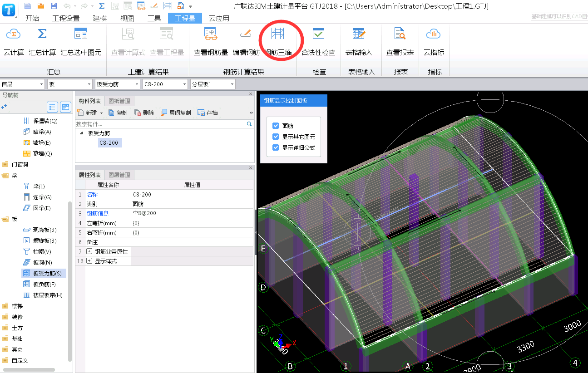The height and width of the screenshot is (373, 588).
Task: Expand the 门窗洞 folder in navigation tree
Action: [x=5, y=164]
